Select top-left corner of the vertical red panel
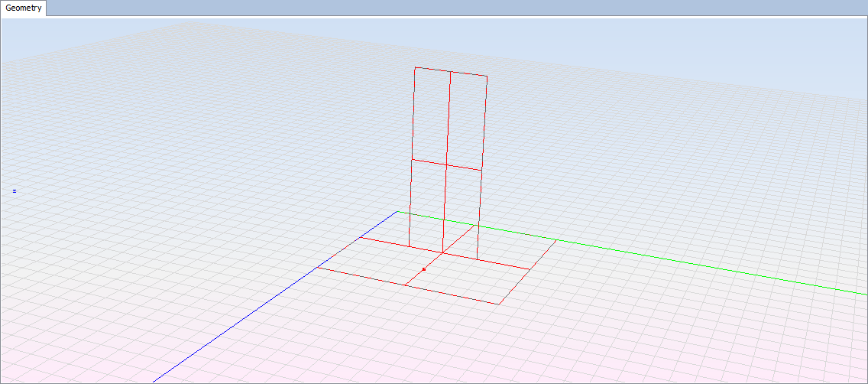 coord(415,67)
